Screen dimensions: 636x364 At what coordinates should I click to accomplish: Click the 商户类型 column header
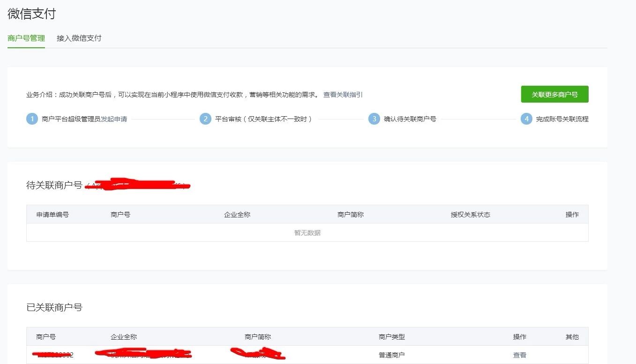[392, 337]
